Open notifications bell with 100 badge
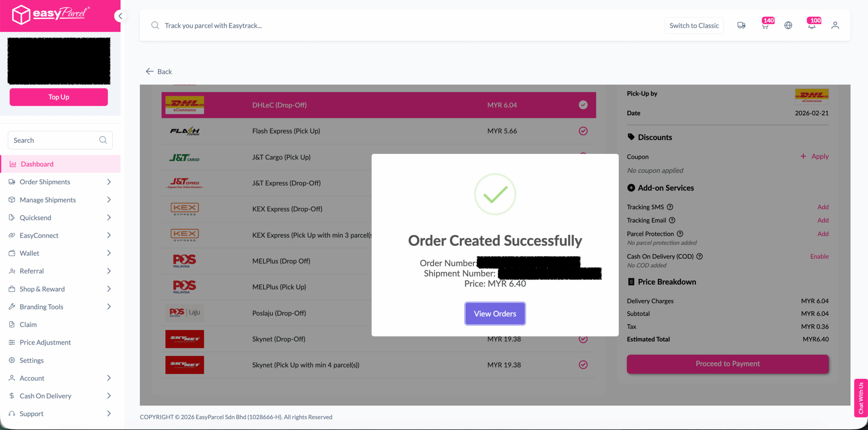 pyautogui.click(x=811, y=26)
